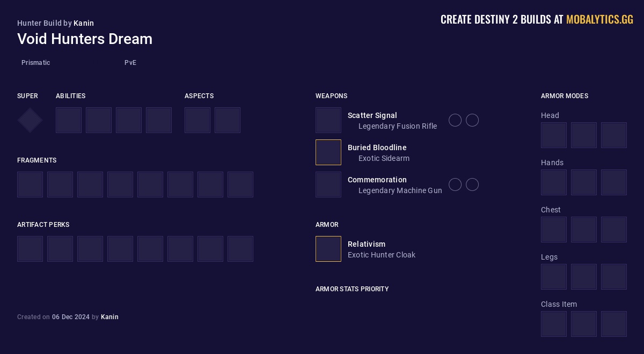Image resolution: width=644 pixels, height=354 pixels.
Task: Open the first Hands armor mod slot
Action: click(554, 182)
